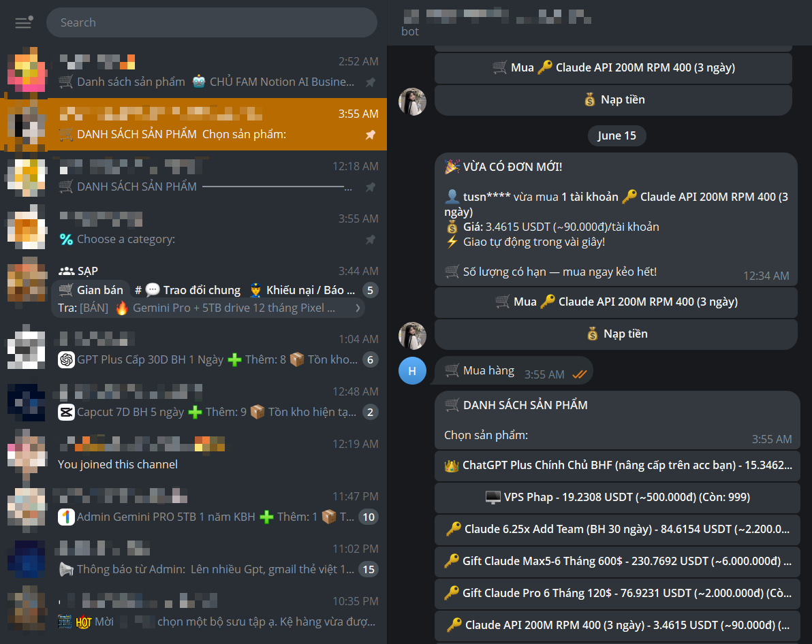812x644 pixels.
Task: Click the unread badge 2
Action: coord(370,412)
